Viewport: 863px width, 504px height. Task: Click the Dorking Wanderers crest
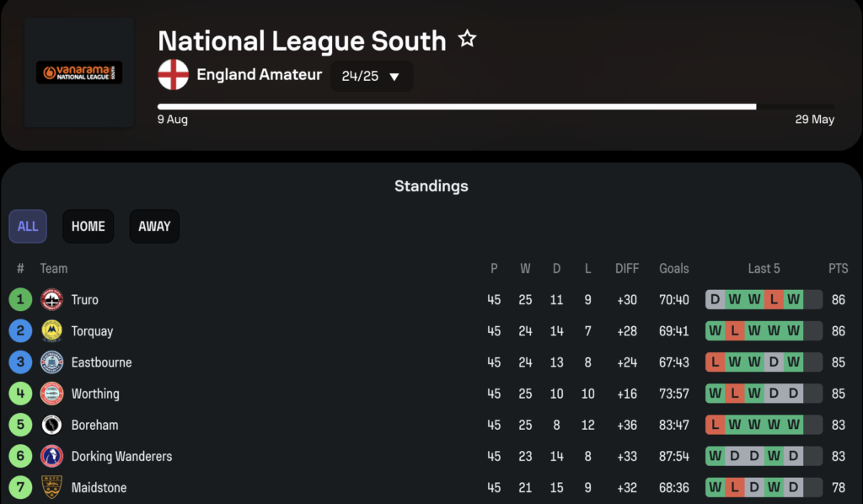tap(51, 456)
